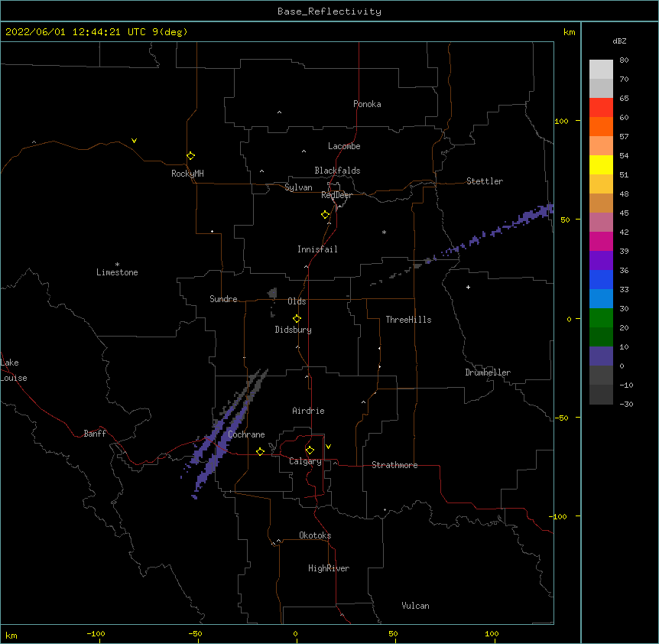
Task: Click the ThreeHills city label
Action: point(408,320)
